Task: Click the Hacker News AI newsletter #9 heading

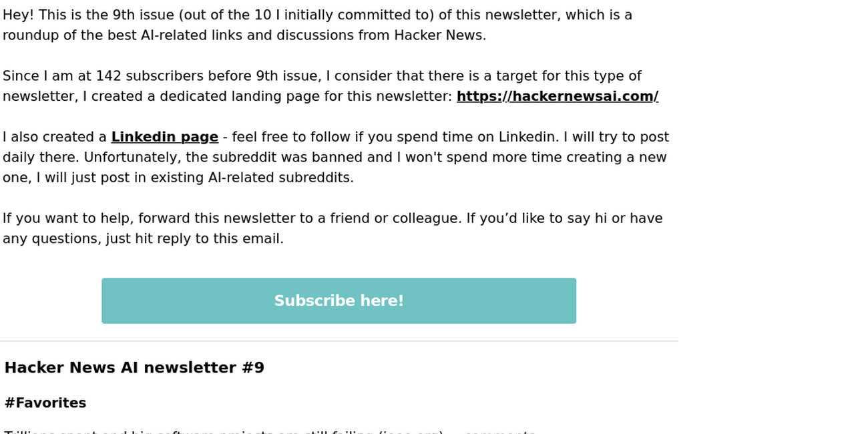Action: tap(134, 368)
